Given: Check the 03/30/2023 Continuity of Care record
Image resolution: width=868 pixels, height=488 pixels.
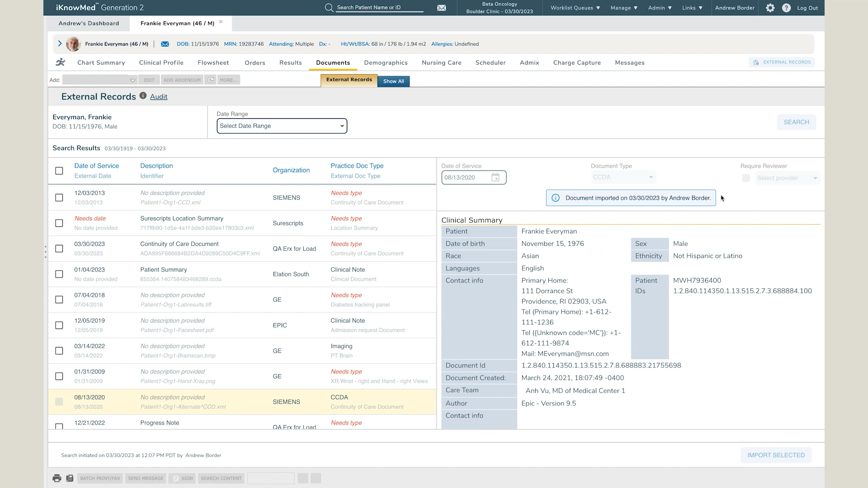Looking at the screenshot, I should pos(59,249).
